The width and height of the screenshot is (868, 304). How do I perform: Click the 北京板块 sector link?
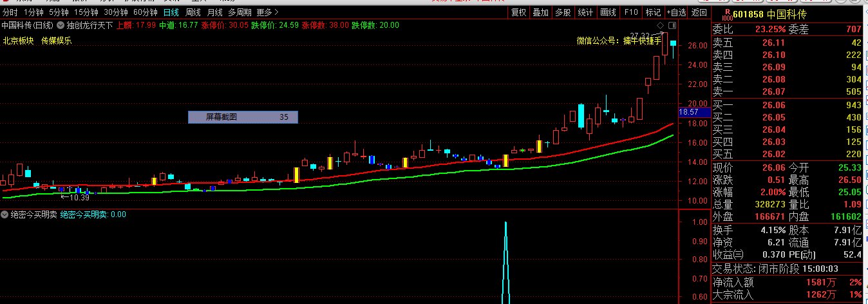[x=19, y=41]
